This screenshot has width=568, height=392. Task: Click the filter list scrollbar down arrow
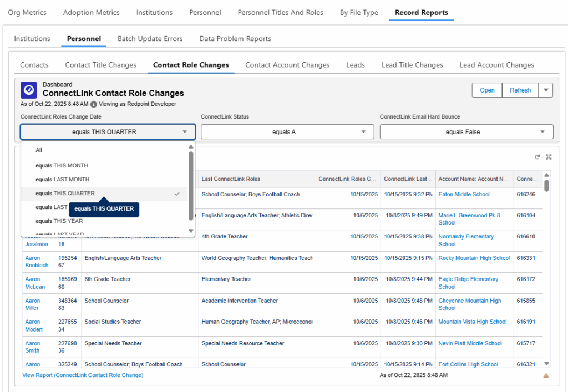point(191,230)
